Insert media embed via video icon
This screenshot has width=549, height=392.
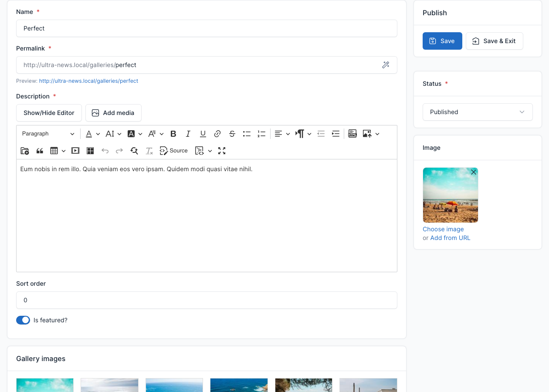(x=75, y=151)
